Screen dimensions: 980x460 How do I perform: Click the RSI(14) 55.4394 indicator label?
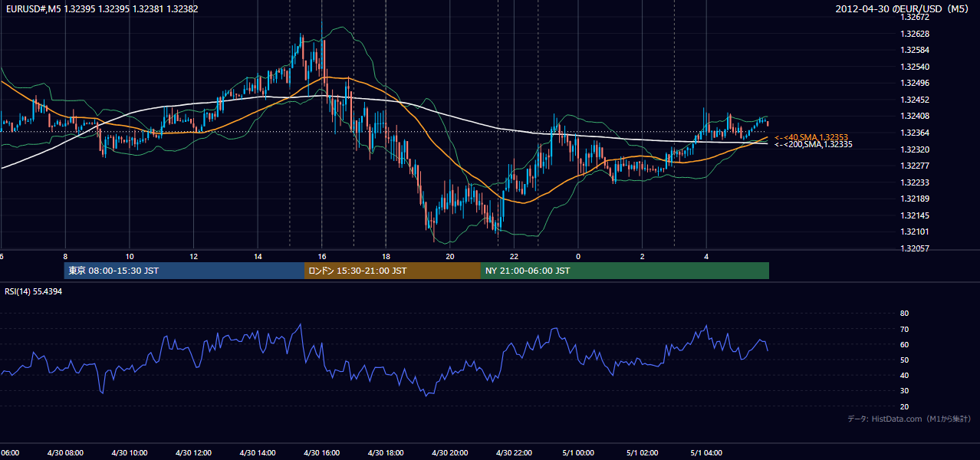[34, 292]
